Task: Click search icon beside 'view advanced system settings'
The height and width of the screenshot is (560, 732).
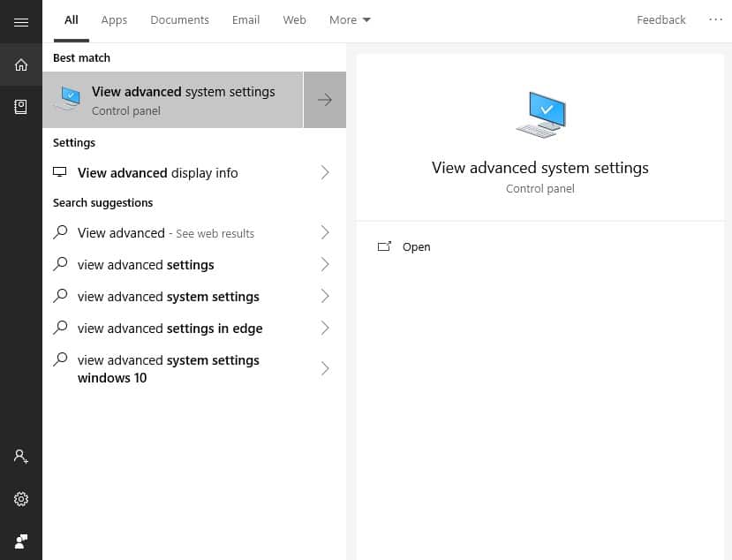Action: pos(60,296)
